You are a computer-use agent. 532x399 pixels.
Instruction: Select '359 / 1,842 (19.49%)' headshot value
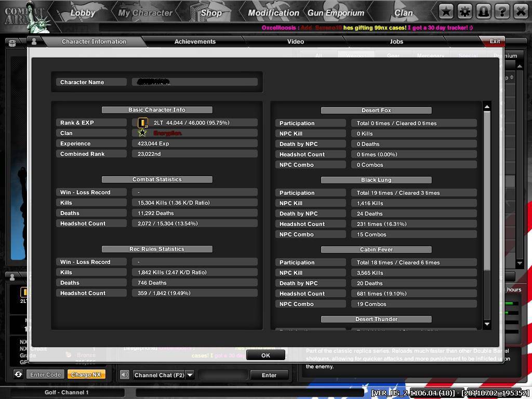pos(164,293)
